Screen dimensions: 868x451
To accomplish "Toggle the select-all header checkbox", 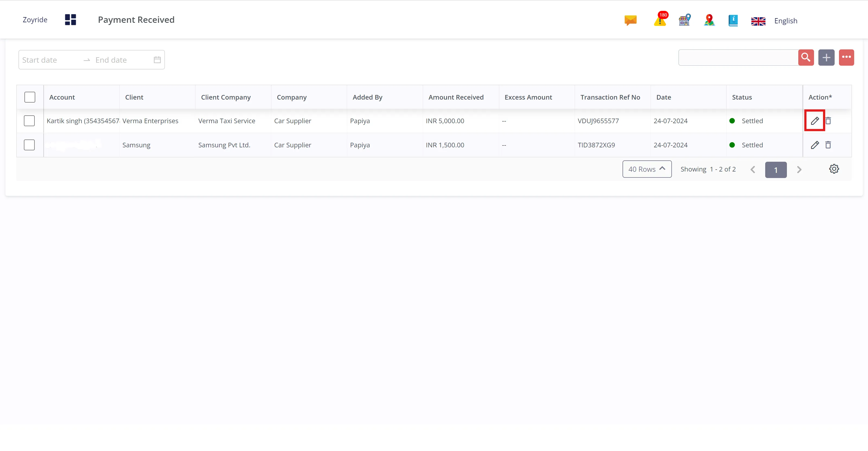I will (30, 97).
